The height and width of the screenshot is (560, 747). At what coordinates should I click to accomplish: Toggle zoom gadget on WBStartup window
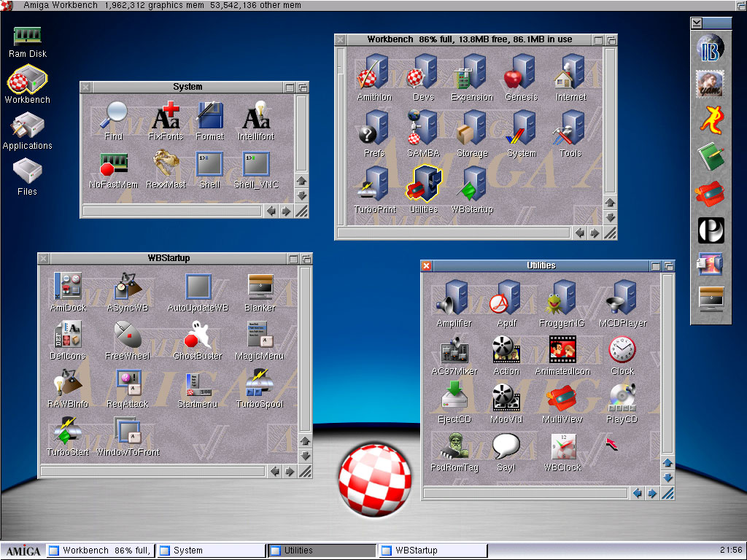(293, 258)
